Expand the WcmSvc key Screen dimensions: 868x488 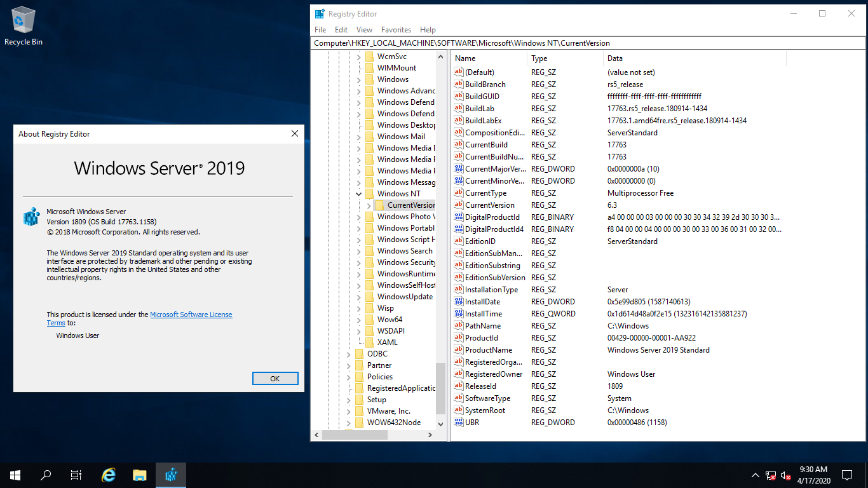pos(358,57)
